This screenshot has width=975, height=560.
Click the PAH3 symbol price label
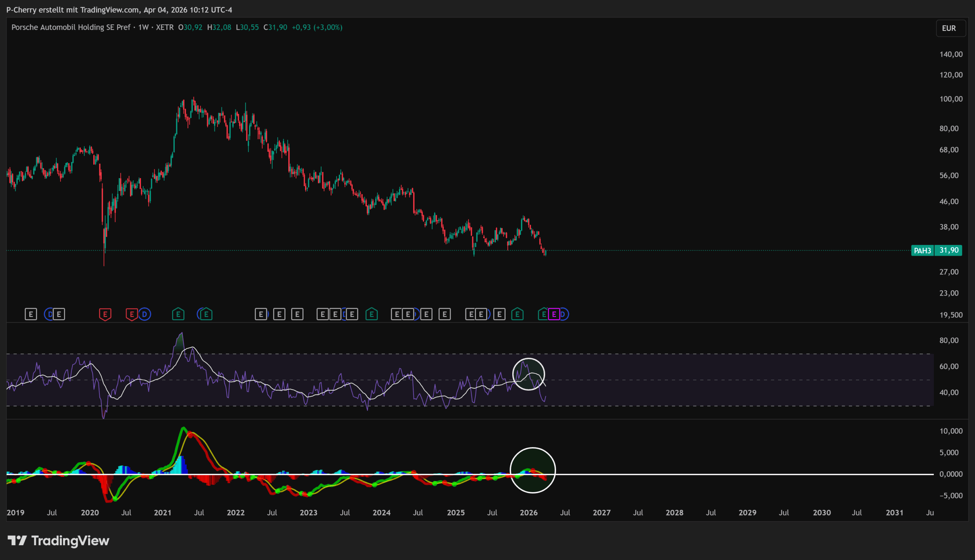922,251
